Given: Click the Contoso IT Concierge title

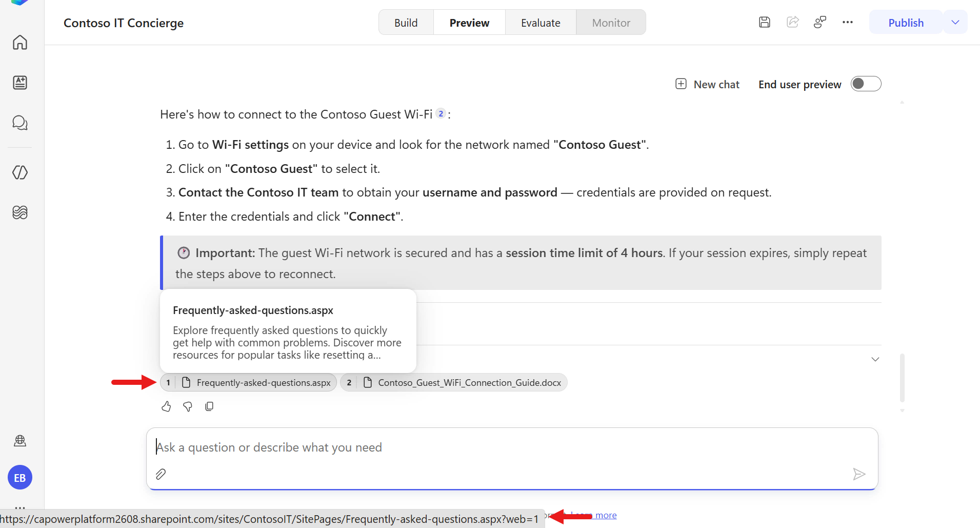Looking at the screenshot, I should click(124, 23).
